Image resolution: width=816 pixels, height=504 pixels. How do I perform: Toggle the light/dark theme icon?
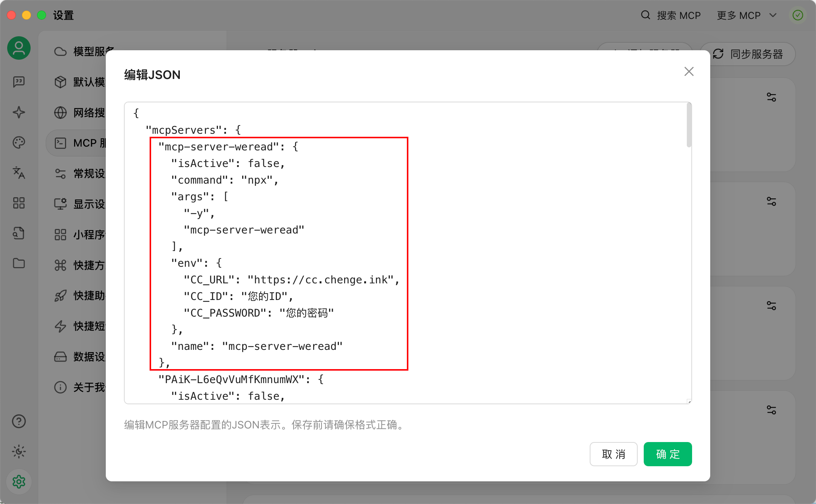pyautogui.click(x=19, y=451)
